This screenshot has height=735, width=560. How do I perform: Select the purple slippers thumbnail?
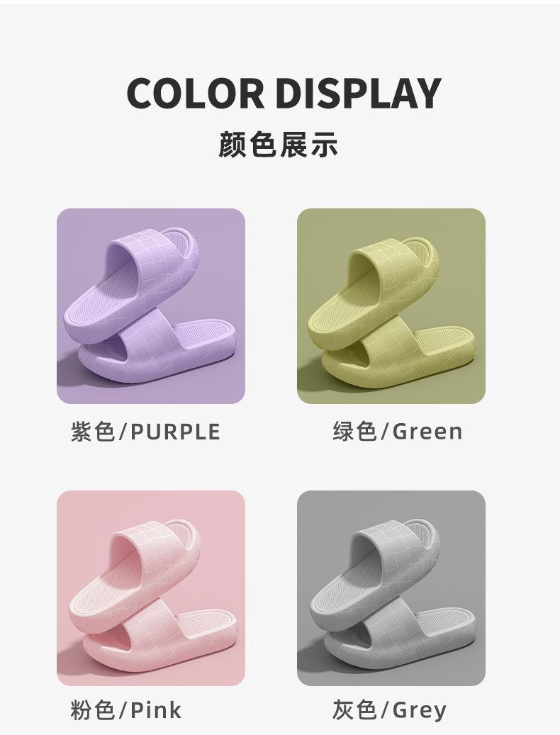pyautogui.click(x=151, y=305)
